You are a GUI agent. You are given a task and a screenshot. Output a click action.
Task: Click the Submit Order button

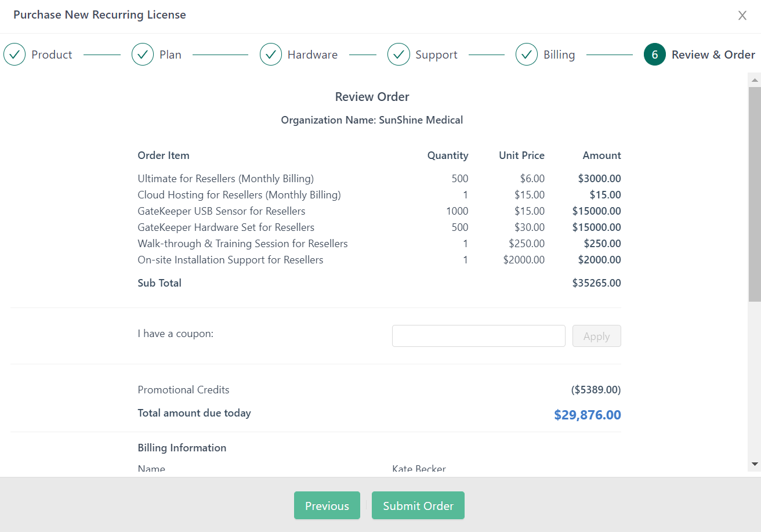click(418, 505)
